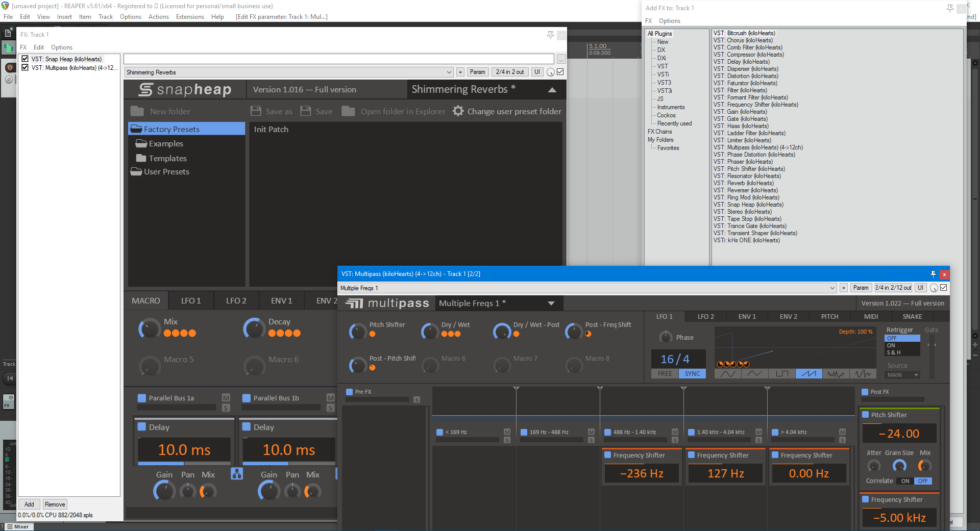Toggle Multipass window enable checkbox

tap(944, 288)
